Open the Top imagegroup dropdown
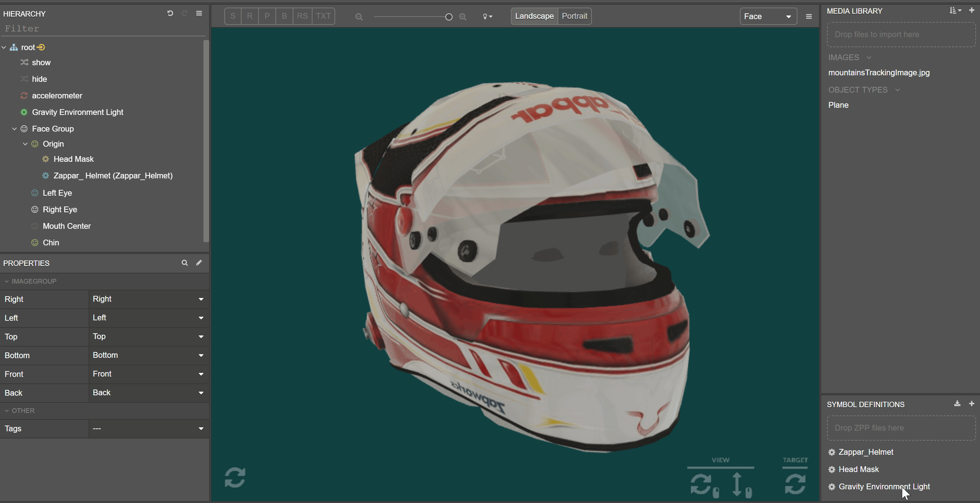The height and width of the screenshot is (503, 980). tap(149, 336)
